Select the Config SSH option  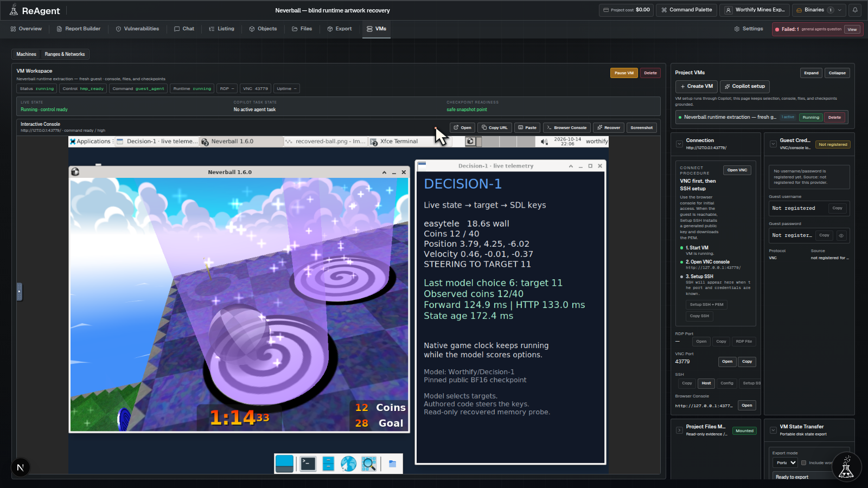pyautogui.click(x=727, y=383)
